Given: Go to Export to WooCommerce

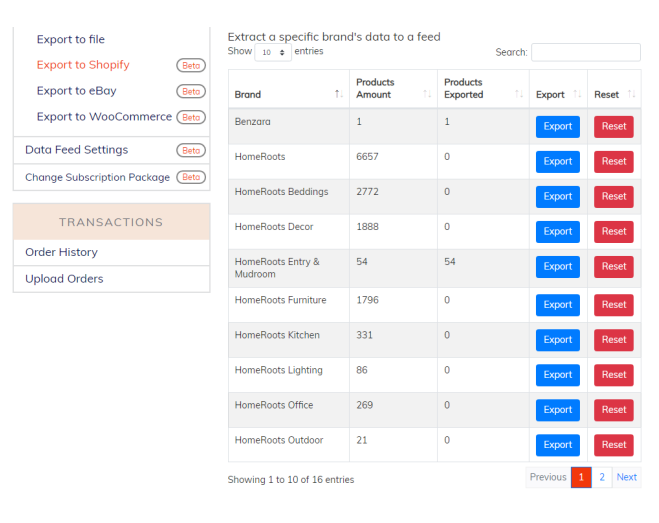Looking at the screenshot, I should [x=104, y=117].
